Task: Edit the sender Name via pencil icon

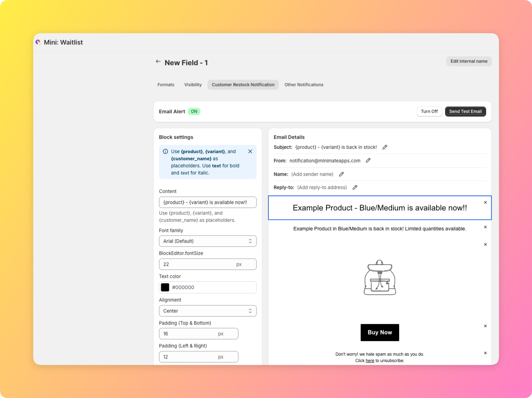Action: [341, 174]
